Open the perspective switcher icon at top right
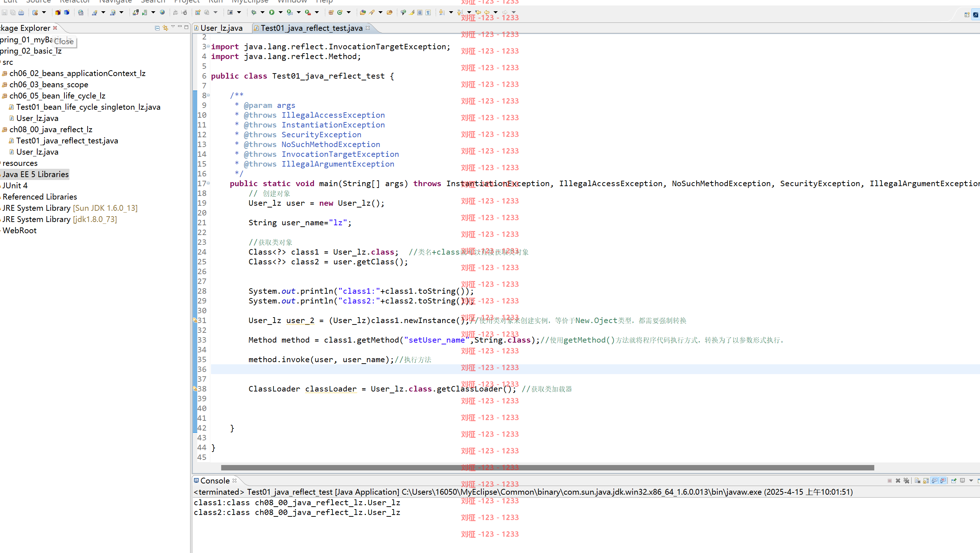This screenshot has height=553, width=980. (x=967, y=15)
